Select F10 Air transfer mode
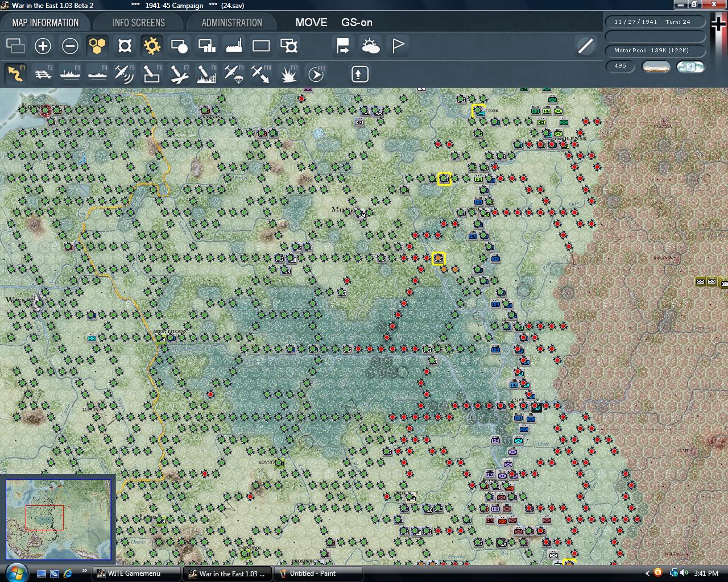728x582 pixels. 261,74
